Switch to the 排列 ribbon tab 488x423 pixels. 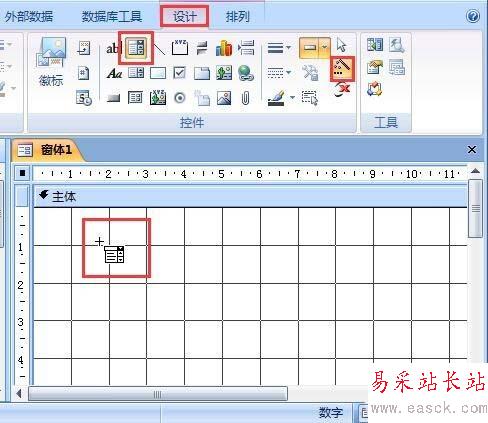[x=237, y=16]
